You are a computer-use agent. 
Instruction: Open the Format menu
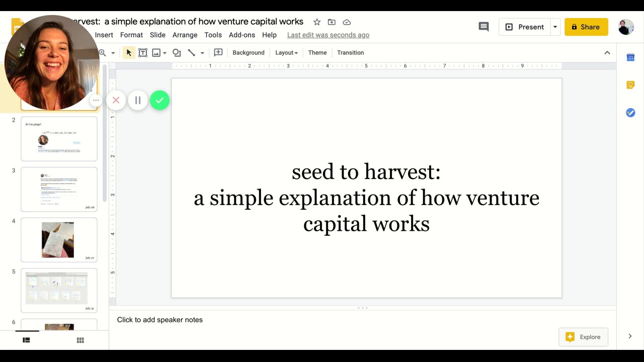131,35
